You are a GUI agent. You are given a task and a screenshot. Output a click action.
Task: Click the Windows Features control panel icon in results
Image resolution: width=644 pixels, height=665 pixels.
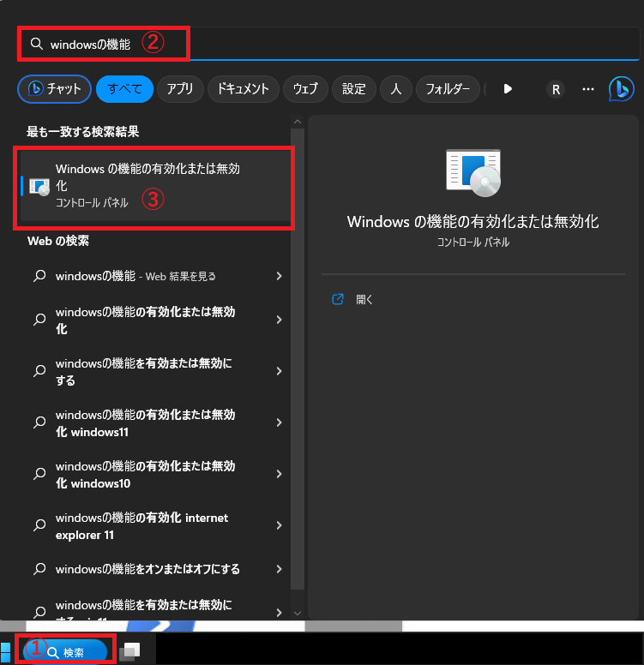(39, 187)
